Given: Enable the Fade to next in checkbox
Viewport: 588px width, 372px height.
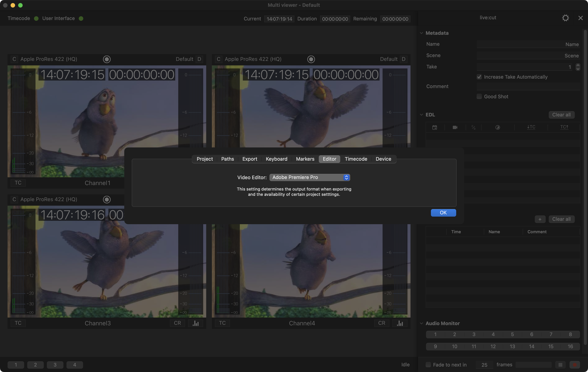Looking at the screenshot, I should pyautogui.click(x=428, y=365).
